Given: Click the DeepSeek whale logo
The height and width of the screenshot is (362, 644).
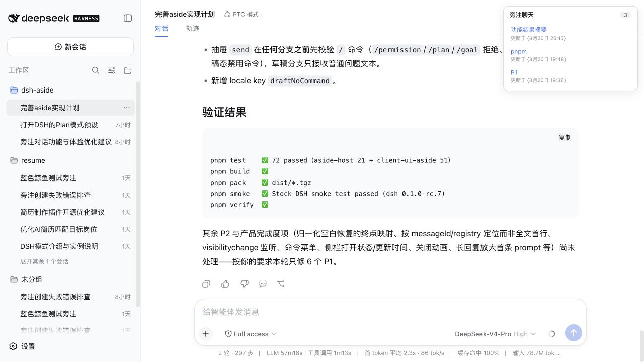Looking at the screenshot, I should coord(14,18).
